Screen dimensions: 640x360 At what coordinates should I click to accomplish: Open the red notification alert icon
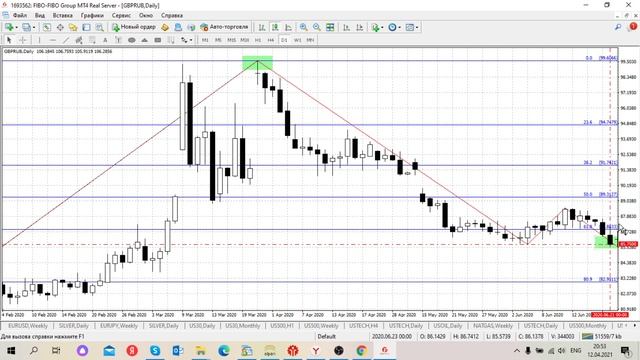tap(633, 27)
